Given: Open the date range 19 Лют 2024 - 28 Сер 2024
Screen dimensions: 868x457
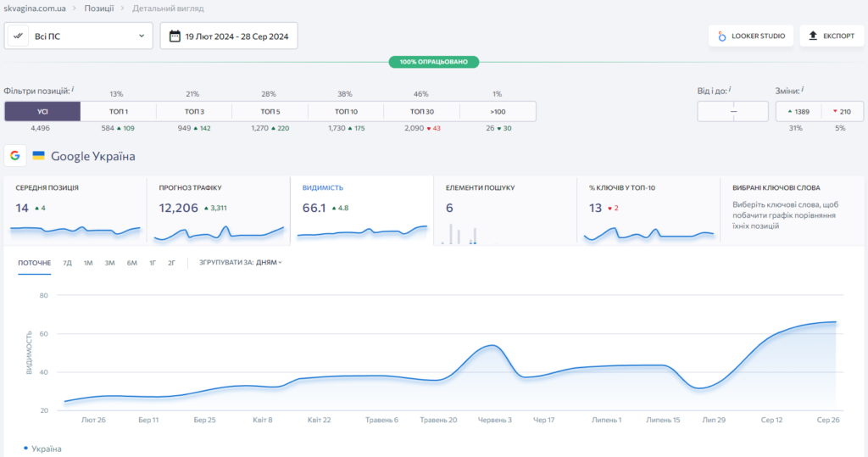Looking at the screenshot, I should point(229,36).
